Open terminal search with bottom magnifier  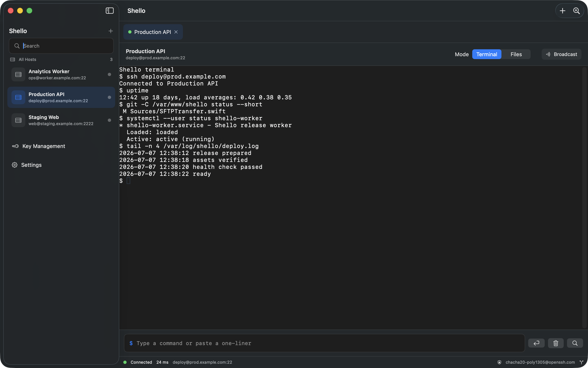coord(575,343)
